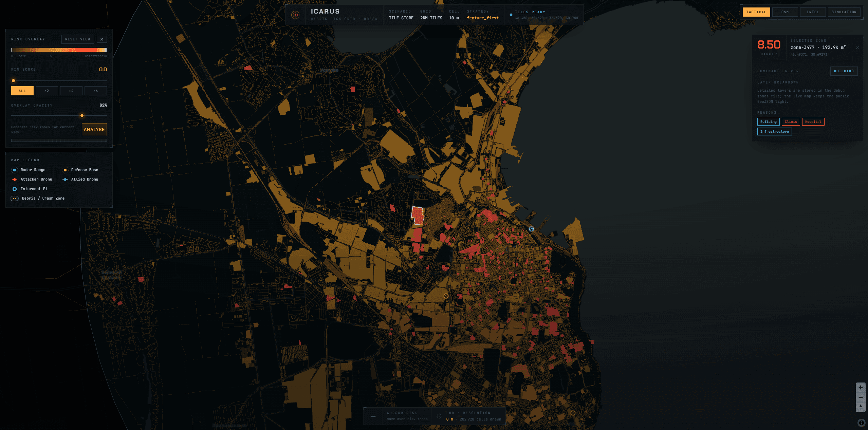This screenshot has height=430, width=868.
Task: Click the Clinic reason tag
Action: (x=791, y=122)
